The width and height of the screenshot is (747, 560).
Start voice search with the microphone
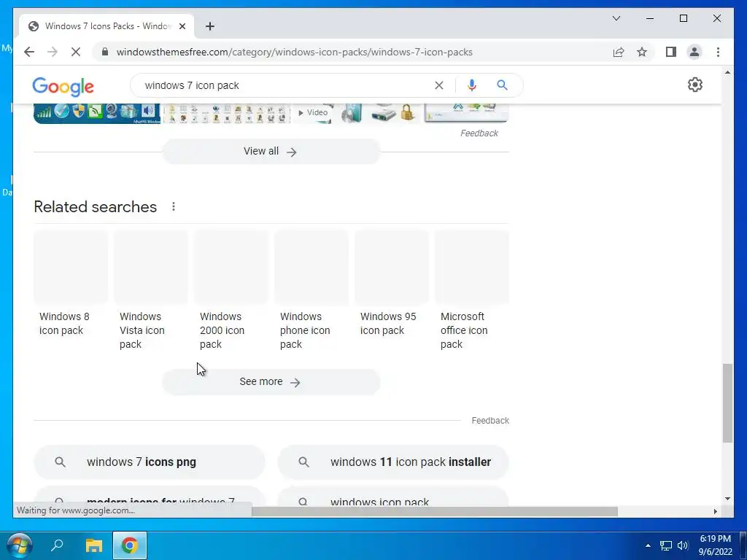point(472,85)
